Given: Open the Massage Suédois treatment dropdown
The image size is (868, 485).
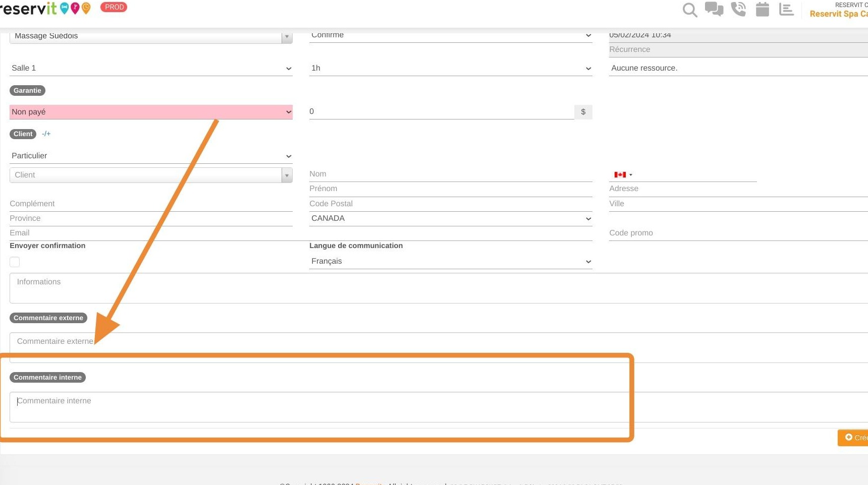Looking at the screenshot, I should [151, 36].
